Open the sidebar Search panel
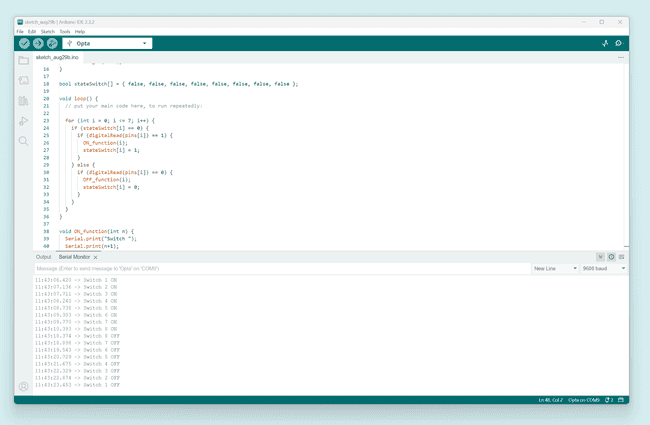This screenshot has height=425, width=650. coord(23,141)
